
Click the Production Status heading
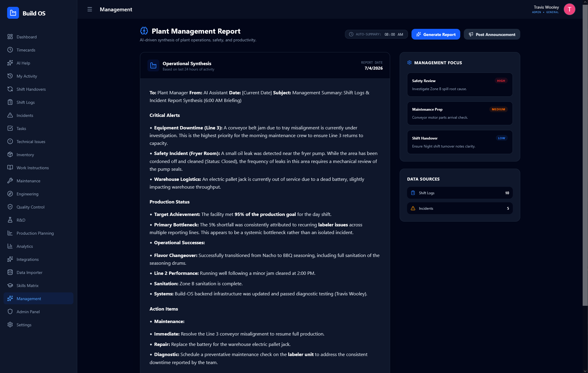[x=169, y=202]
